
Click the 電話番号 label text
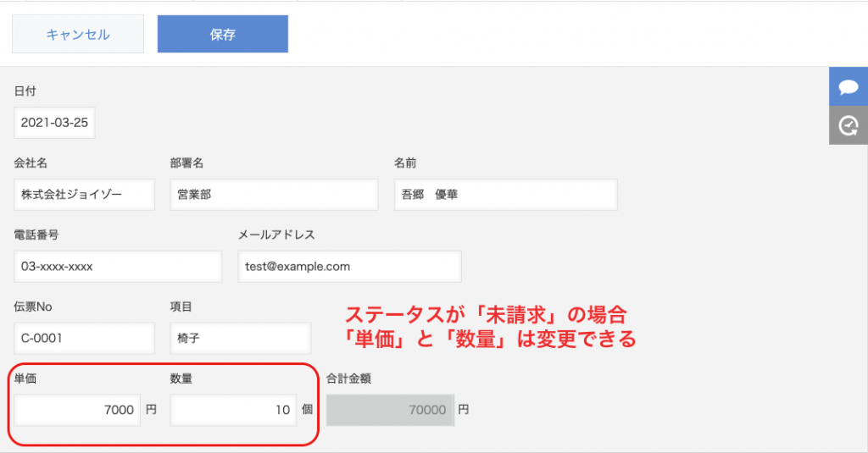36,235
